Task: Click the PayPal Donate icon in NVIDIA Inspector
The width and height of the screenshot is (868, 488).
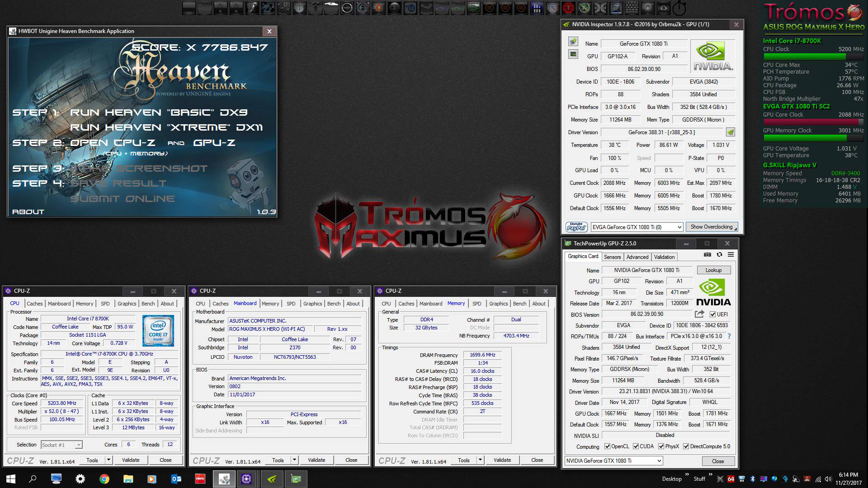Action: point(576,227)
